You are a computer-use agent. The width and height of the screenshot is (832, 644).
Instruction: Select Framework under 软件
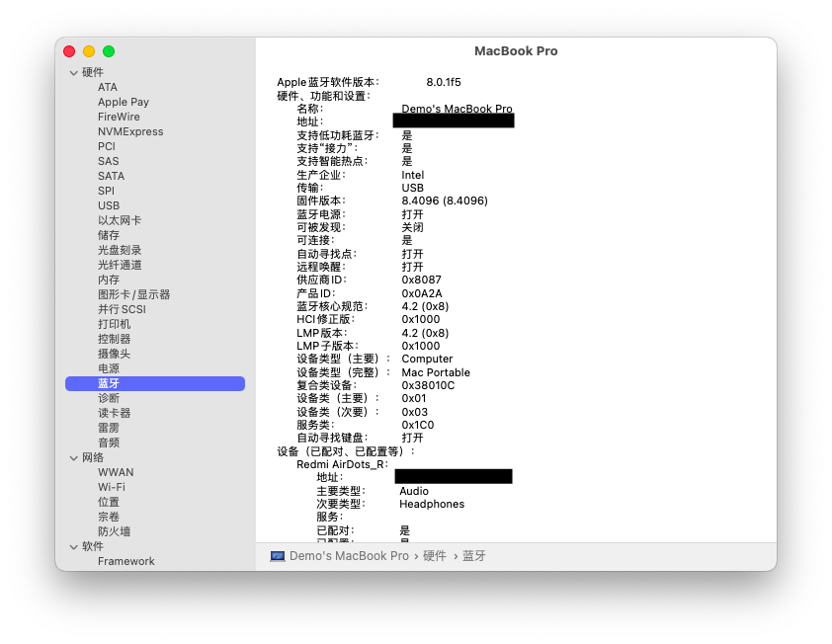[125, 561]
